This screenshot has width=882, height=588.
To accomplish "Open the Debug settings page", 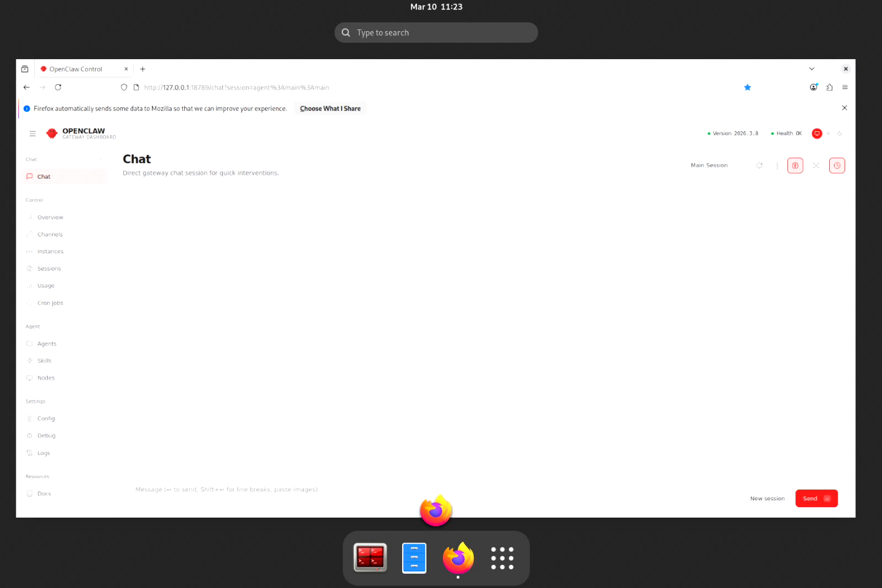I will click(46, 436).
